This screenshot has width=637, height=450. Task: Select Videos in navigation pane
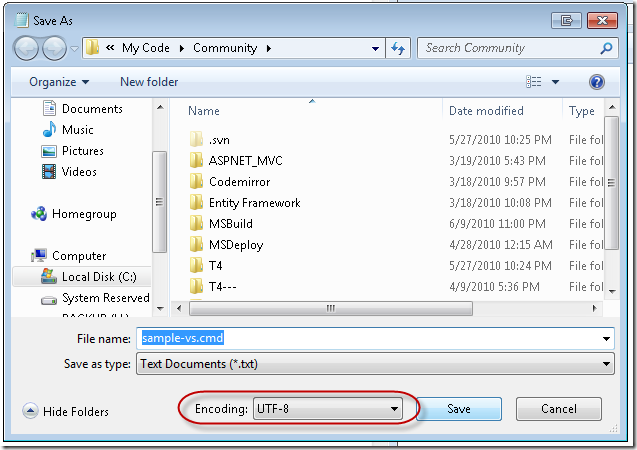(79, 172)
